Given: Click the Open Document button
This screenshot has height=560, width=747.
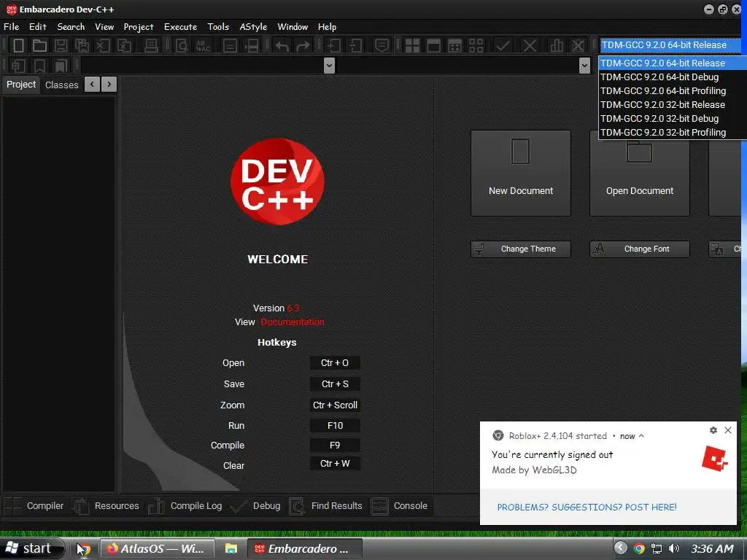Looking at the screenshot, I should (x=640, y=174).
